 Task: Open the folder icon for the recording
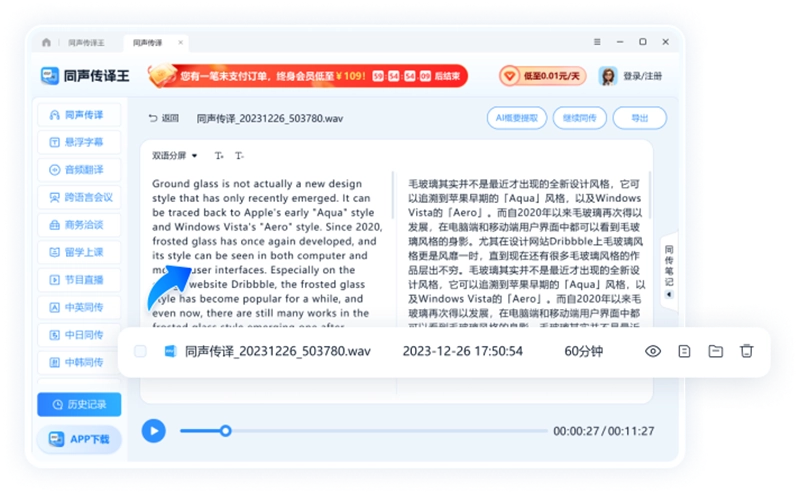715,351
